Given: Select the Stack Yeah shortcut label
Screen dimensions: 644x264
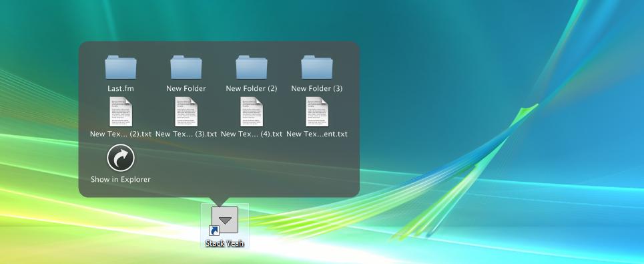Looking at the screenshot, I should [225, 243].
